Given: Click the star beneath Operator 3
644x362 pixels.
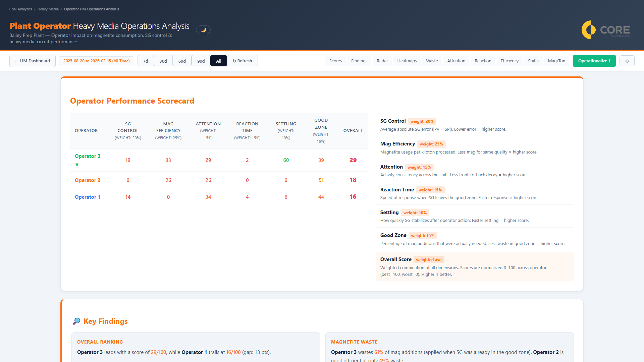Looking at the screenshot, I should point(77,165).
